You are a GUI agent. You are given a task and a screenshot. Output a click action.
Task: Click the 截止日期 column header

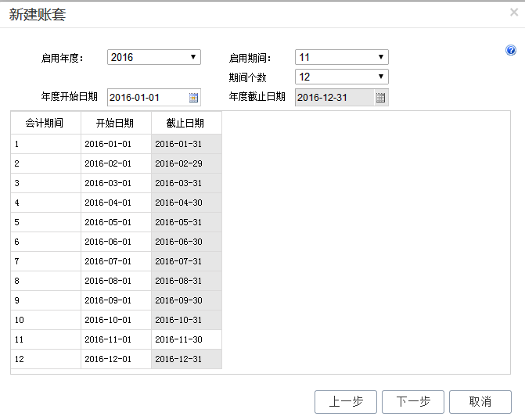pyautogui.click(x=185, y=124)
